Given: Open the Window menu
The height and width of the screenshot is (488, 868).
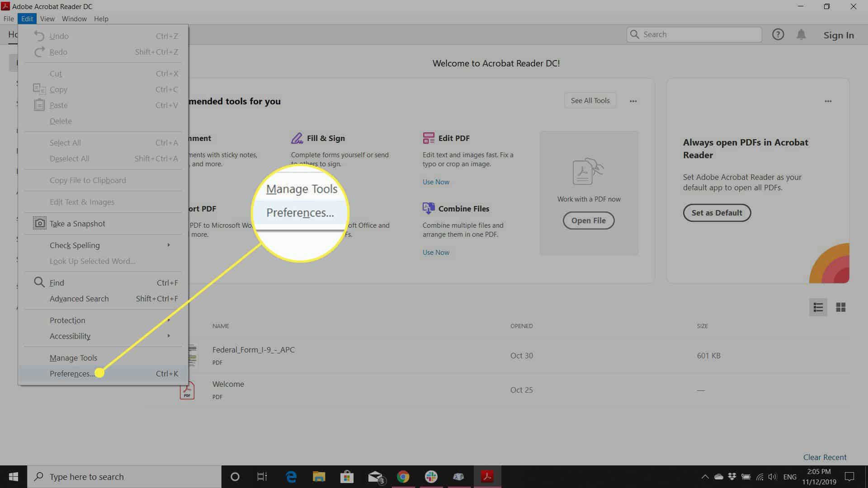Looking at the screenshot, I should [x=74, y=19].
